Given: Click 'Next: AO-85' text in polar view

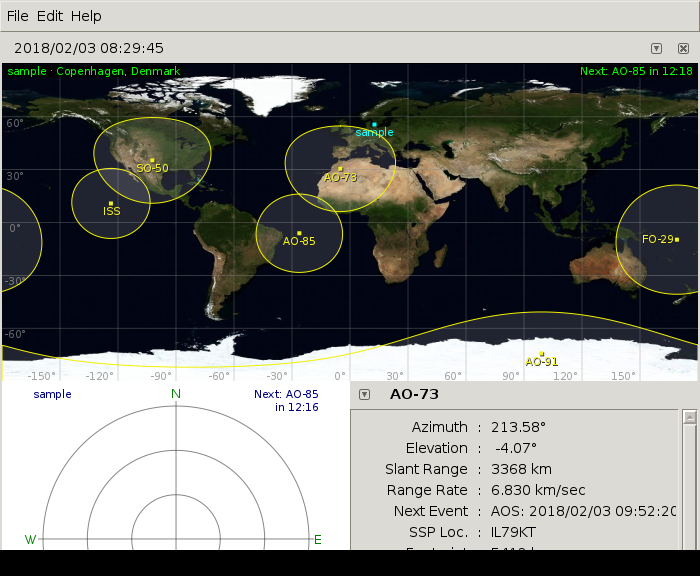Looking at the screenshot, I should click(286, 394).
